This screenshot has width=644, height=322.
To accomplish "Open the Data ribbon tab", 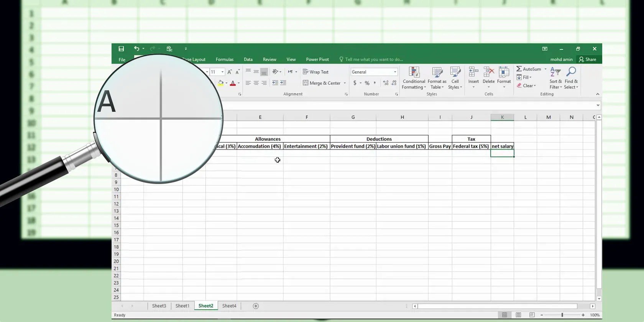I will tap(248, 59).
